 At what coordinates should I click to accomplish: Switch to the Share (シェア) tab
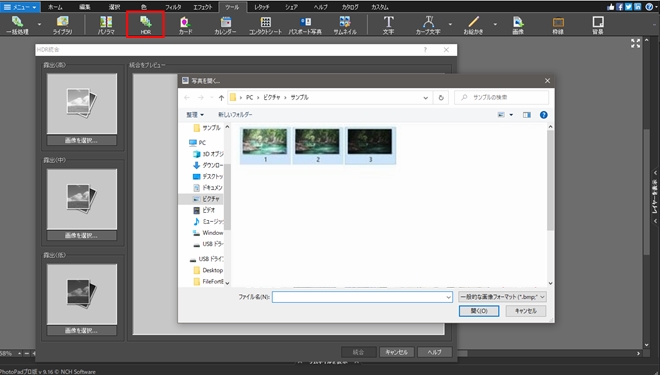coord(291,7)
